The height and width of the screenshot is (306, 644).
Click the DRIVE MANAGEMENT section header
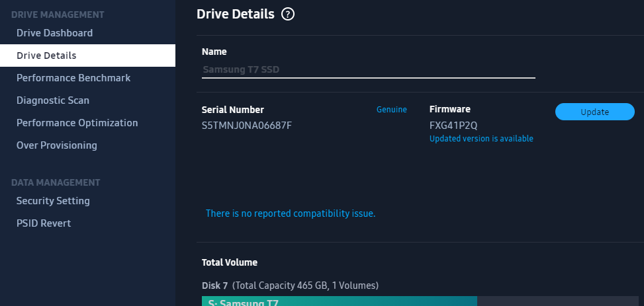tap(58, 15)
